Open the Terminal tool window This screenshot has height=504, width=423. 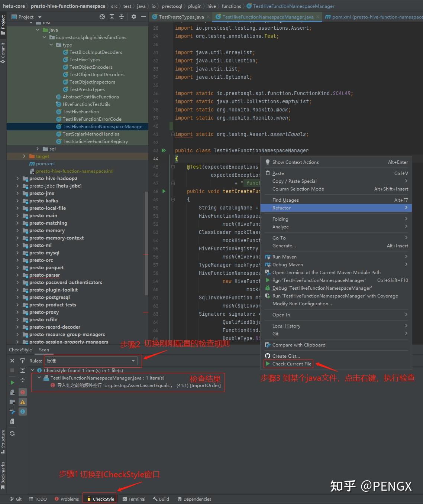[x=134, y=499]
